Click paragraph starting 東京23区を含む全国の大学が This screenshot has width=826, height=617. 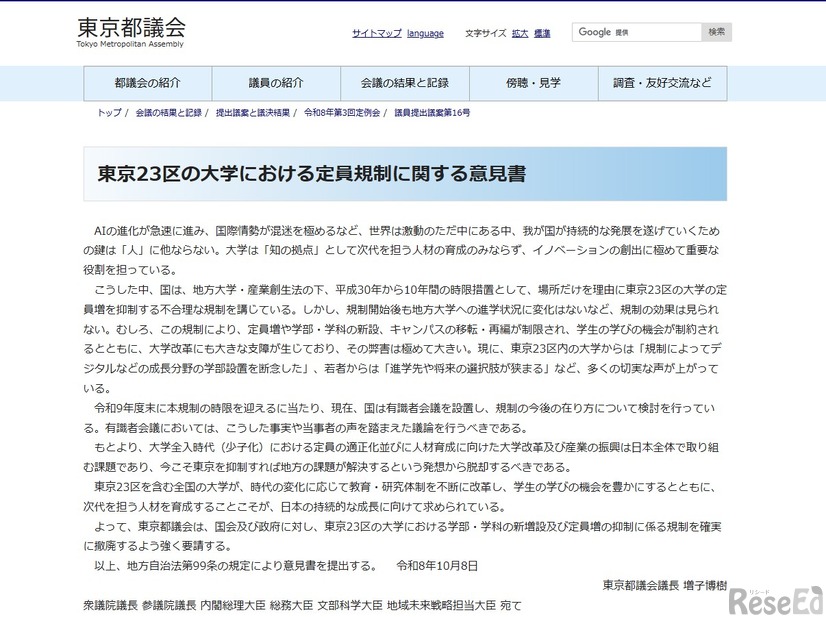[x=400, y=497]
